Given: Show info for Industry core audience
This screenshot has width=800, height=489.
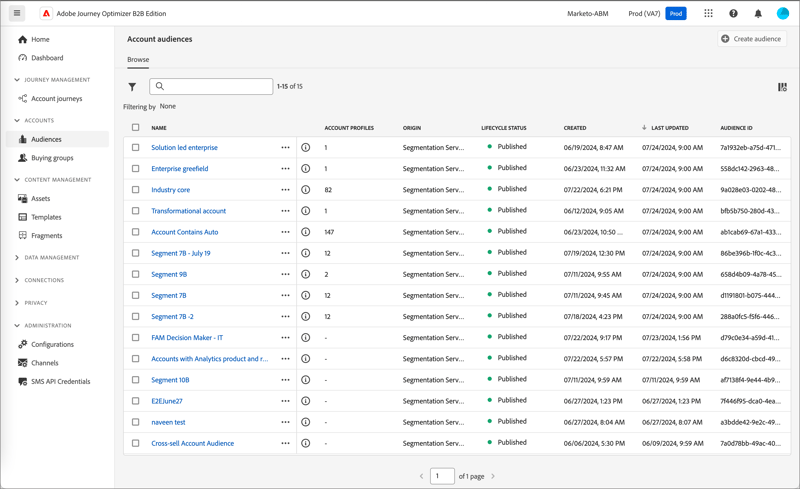Looking at the screenshot, I should tap(306, 190).
